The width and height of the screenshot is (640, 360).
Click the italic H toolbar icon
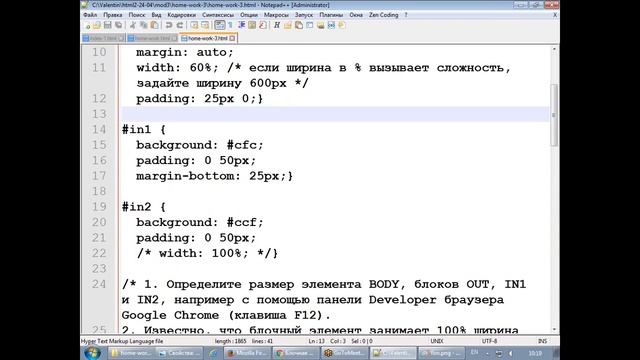[x=277, y=25]
